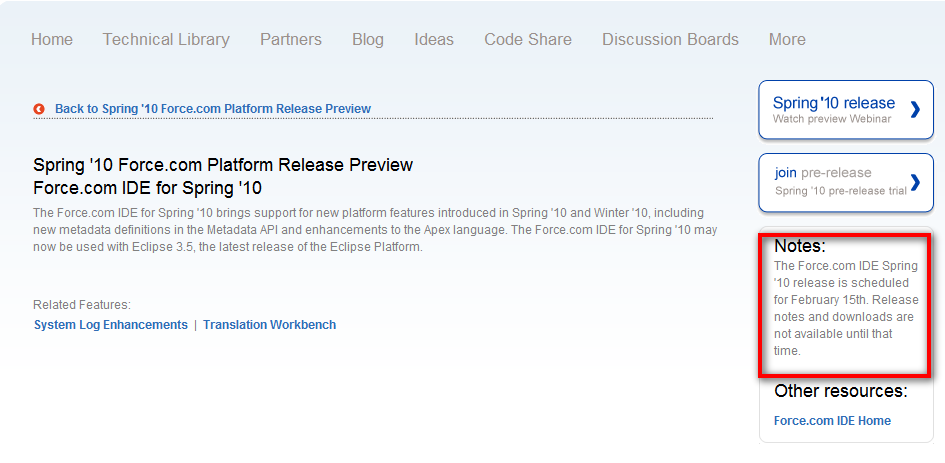Click chevron on join pre-release card

pyautogui.click(x=915, y=182)
